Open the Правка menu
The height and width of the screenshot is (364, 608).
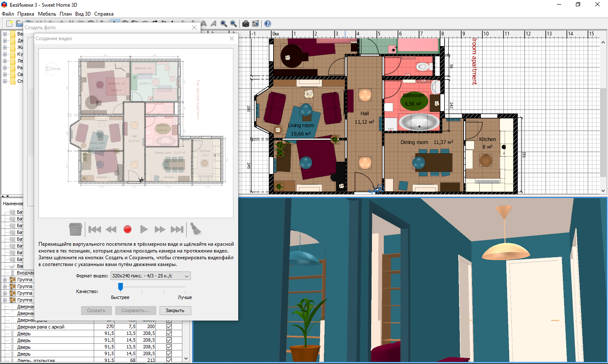point(26,14)
